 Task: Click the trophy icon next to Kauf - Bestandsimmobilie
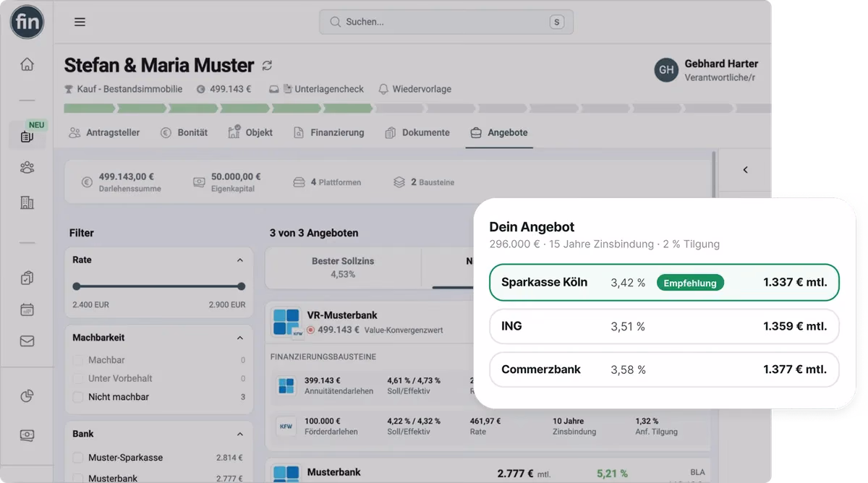69,89
